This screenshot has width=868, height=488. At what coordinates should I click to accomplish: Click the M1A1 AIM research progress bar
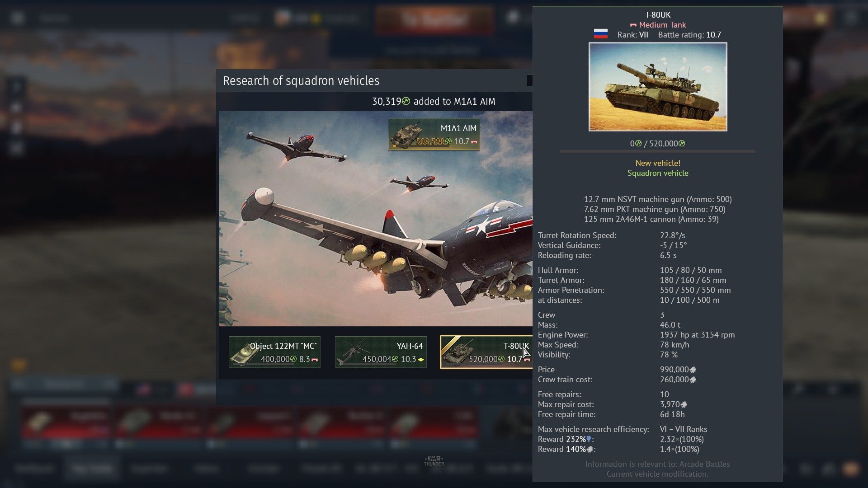tap(420, 146)
